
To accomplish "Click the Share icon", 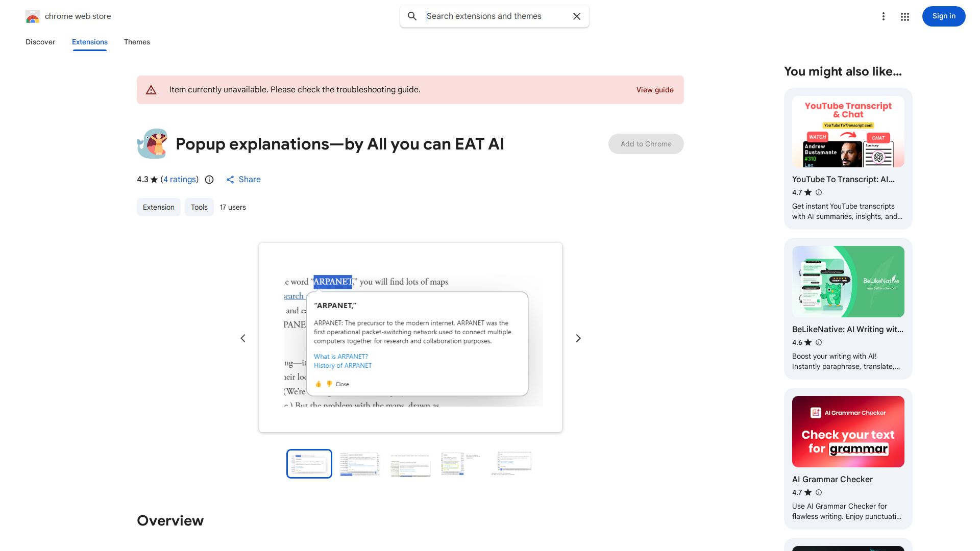I will tap(230, 180).
